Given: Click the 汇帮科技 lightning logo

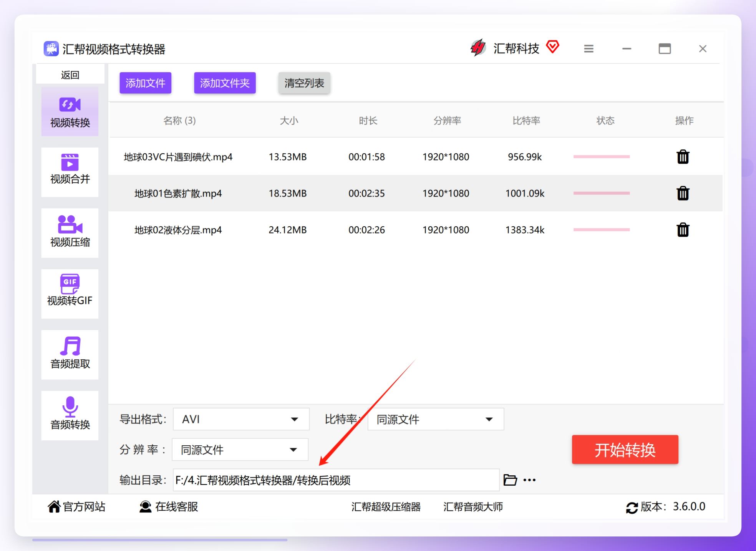Looking at the screenshot, I should tap(478, 48).
